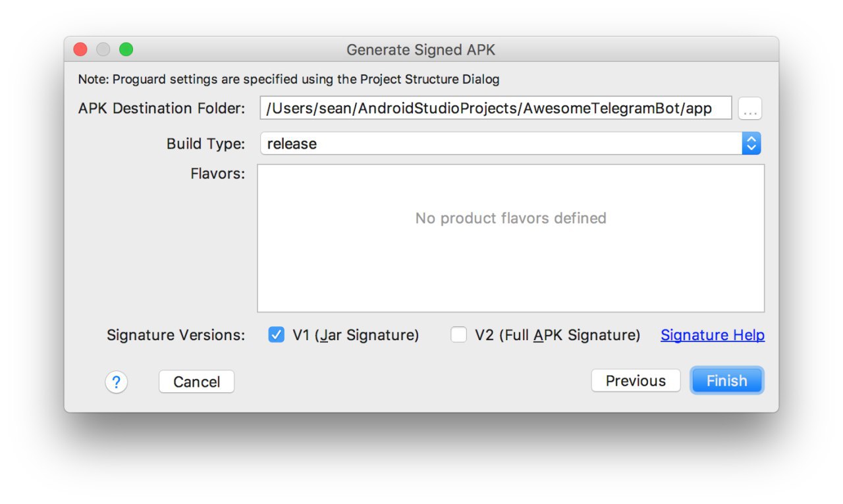Click the V1 (Jar Signature) label text
843x504 pixels.
[356, 335]
